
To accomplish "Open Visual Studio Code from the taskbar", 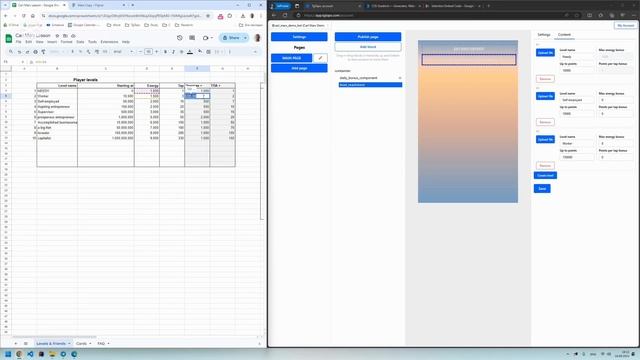I will [30, 354].
